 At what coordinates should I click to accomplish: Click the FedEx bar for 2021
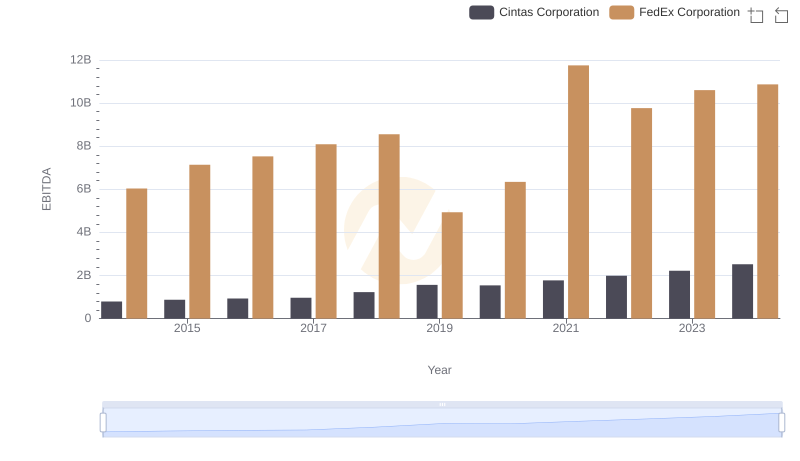[578, 192]
